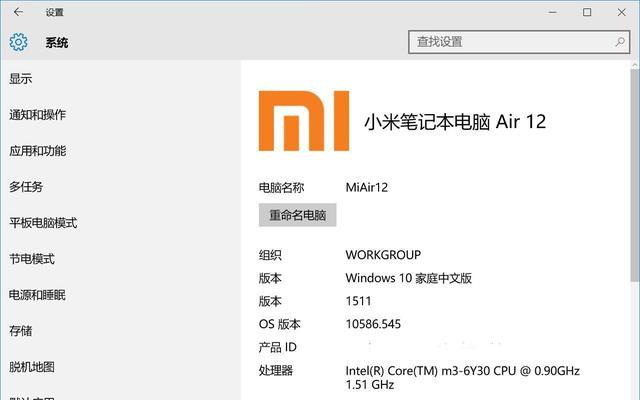640x400 pixels.
Task: Click 小米笔记本电脑 Air 12 title
Action: coord(455,122)
